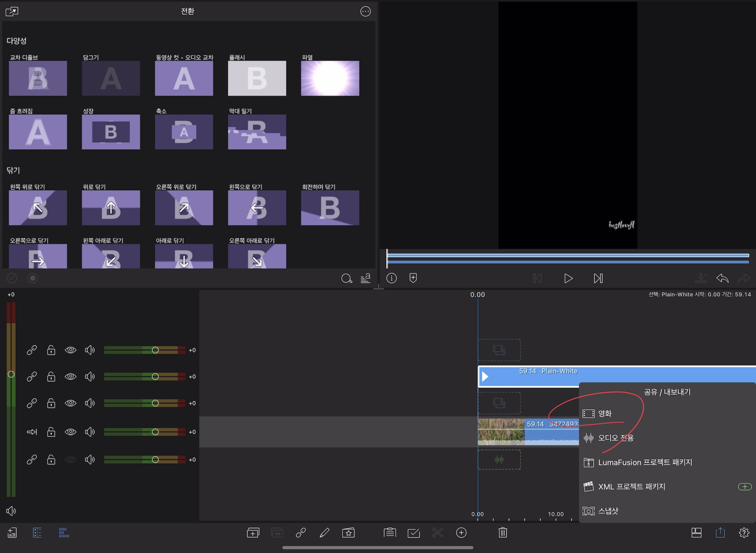Screen dimensions: 756x553
Task: Open the add clip plus circle menu
Action: [x=461, y=533]
